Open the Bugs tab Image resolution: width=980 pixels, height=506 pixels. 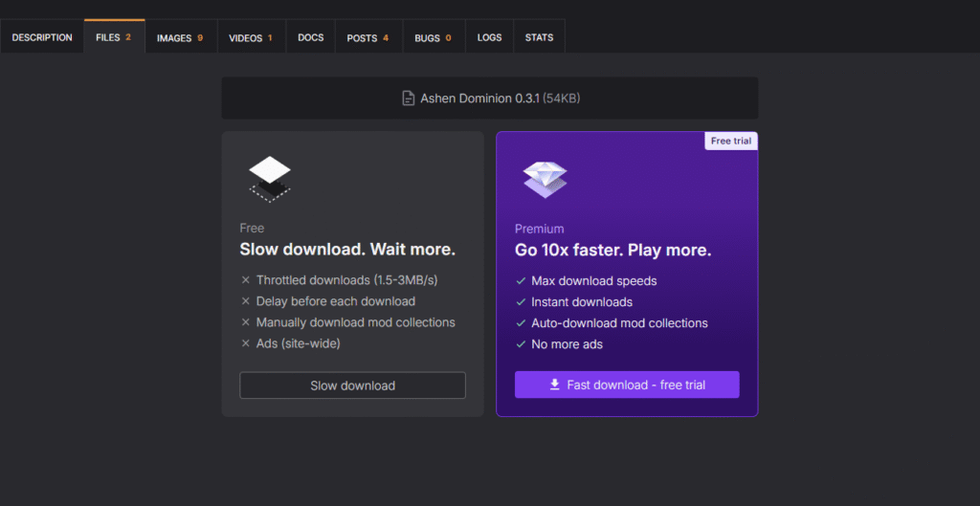tap(433, 38)
